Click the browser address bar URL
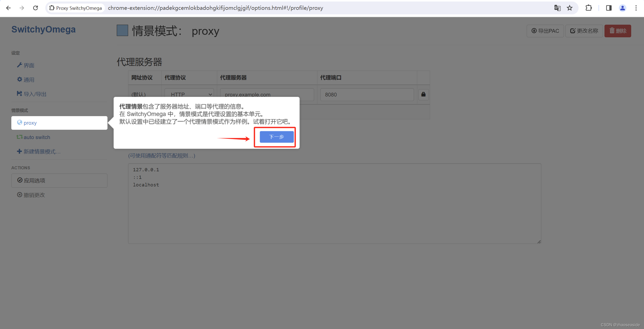The image size is (644, 329). tap(215, 8)
